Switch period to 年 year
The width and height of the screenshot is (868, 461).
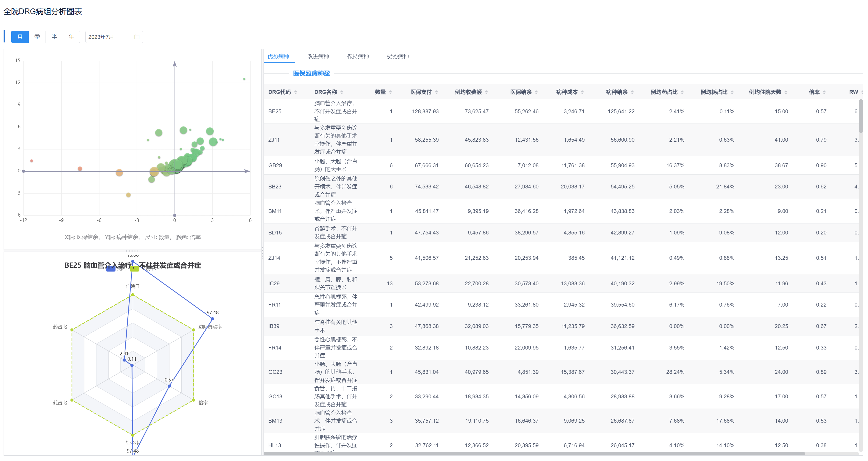click(71, 37)
